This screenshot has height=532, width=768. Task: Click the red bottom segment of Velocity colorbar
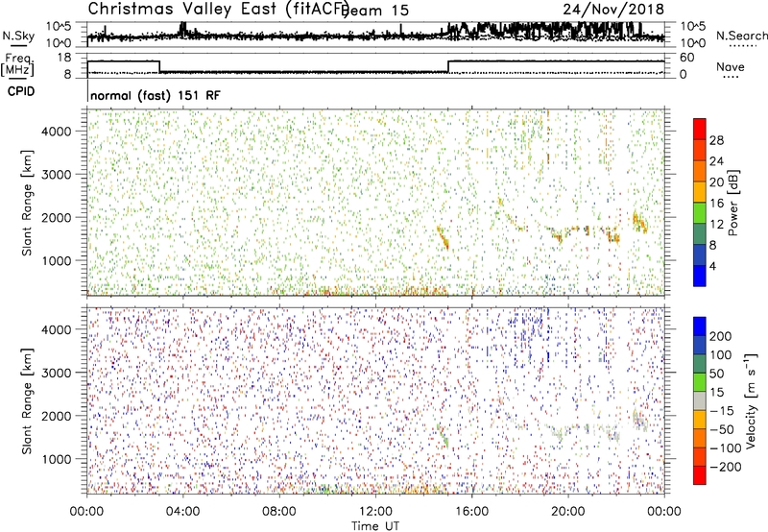pos(700,475)
